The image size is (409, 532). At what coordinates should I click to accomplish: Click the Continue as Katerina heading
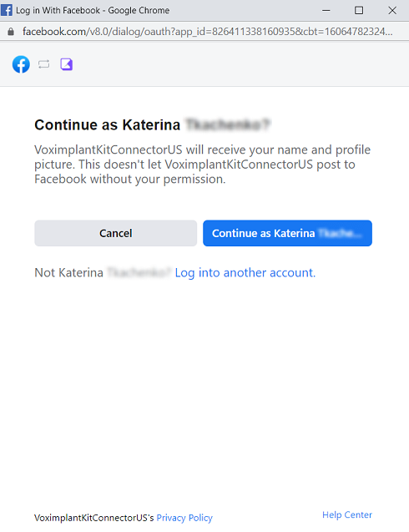153,125
